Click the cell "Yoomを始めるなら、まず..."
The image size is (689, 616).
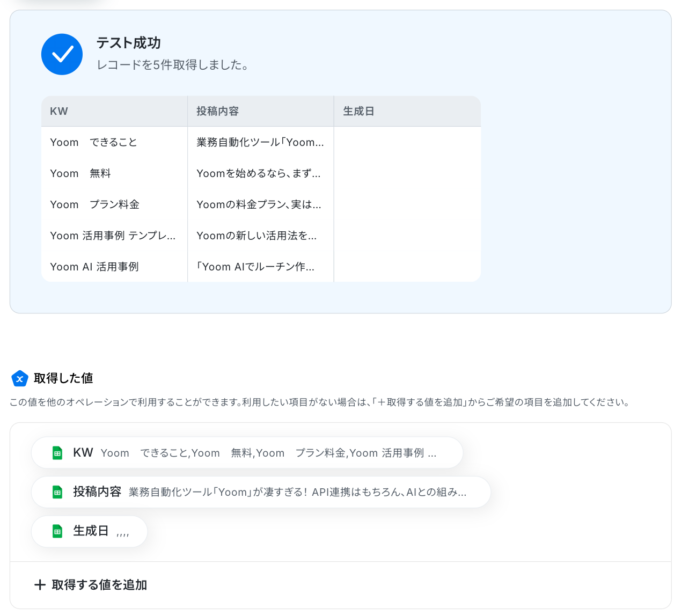tap(261, 173)
